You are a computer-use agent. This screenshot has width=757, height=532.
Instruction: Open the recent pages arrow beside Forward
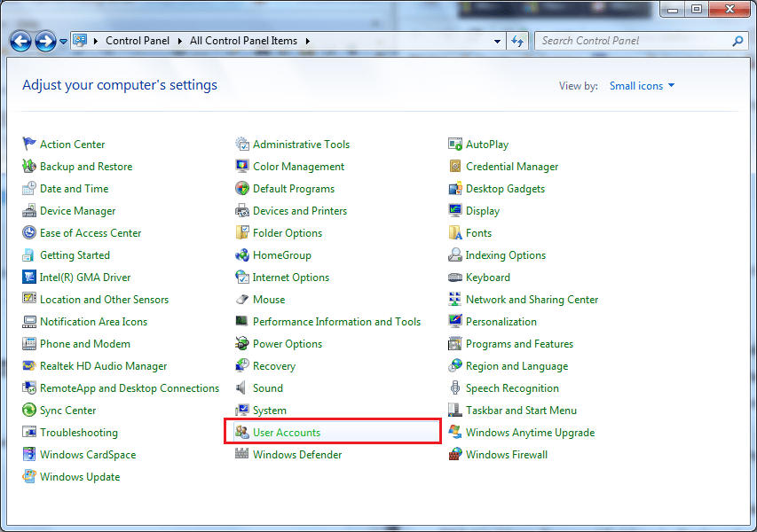coord(63,42)
